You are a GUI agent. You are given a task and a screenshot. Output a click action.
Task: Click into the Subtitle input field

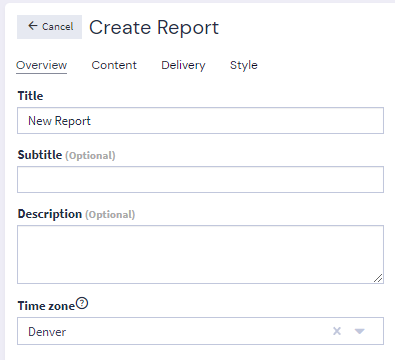click(200, 180)
